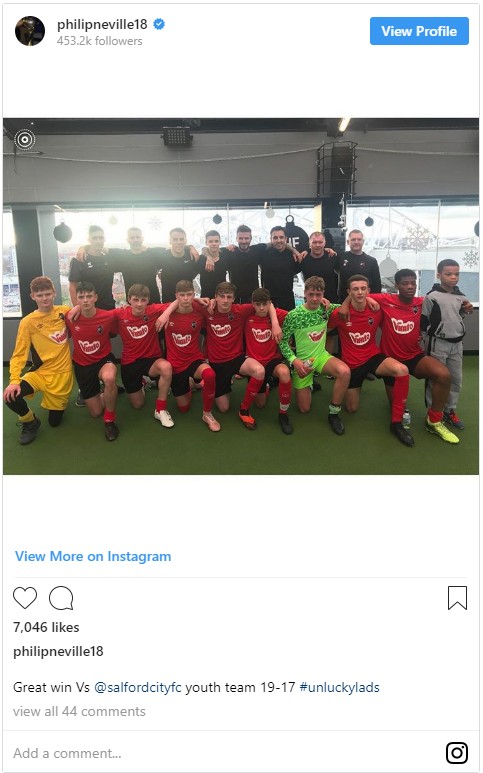The height and width of the screenshot is (773, 483).
Task: Click the circular target icon on photo
Action: point(25,140)
